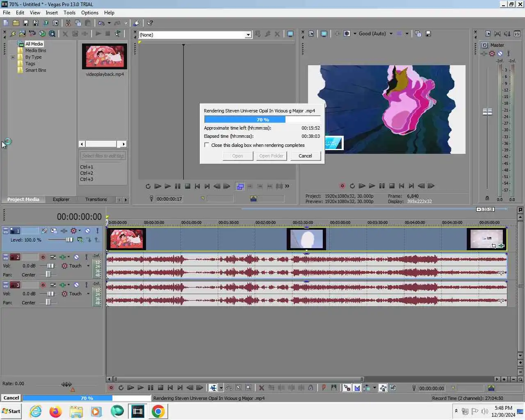Click the Master Bus FX gear icon

[x=492, y=53]
